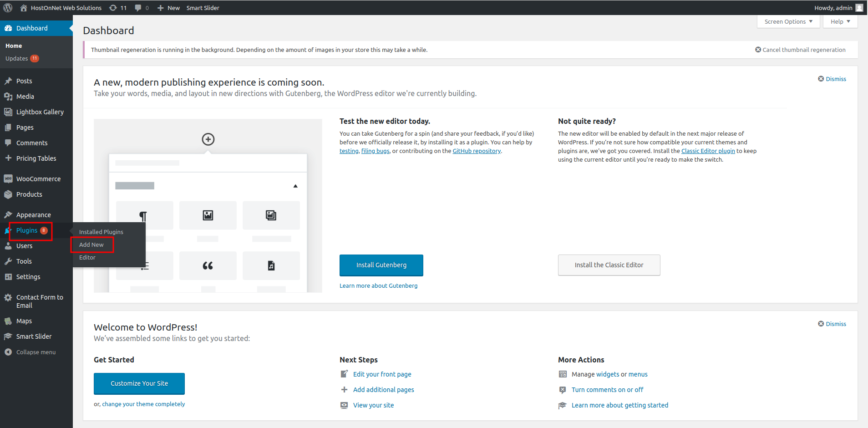The image size is (868, 428).
Task: Select Editor in Plugins submenu
Action: click(87, 257)
